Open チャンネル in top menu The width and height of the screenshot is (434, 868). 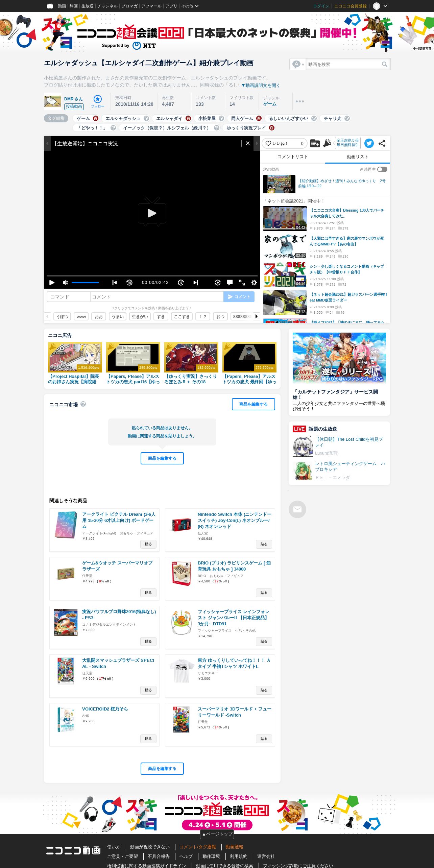click(107, 6)
